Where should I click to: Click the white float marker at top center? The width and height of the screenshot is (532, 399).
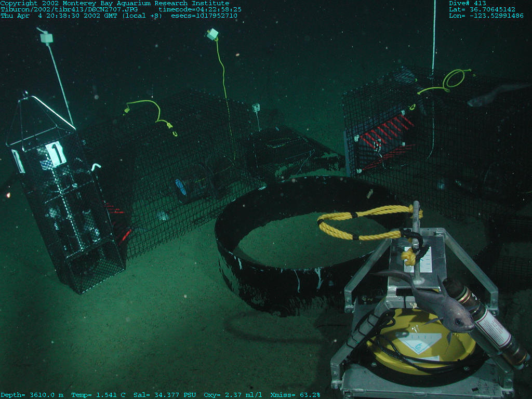click(x=212, y=34)
